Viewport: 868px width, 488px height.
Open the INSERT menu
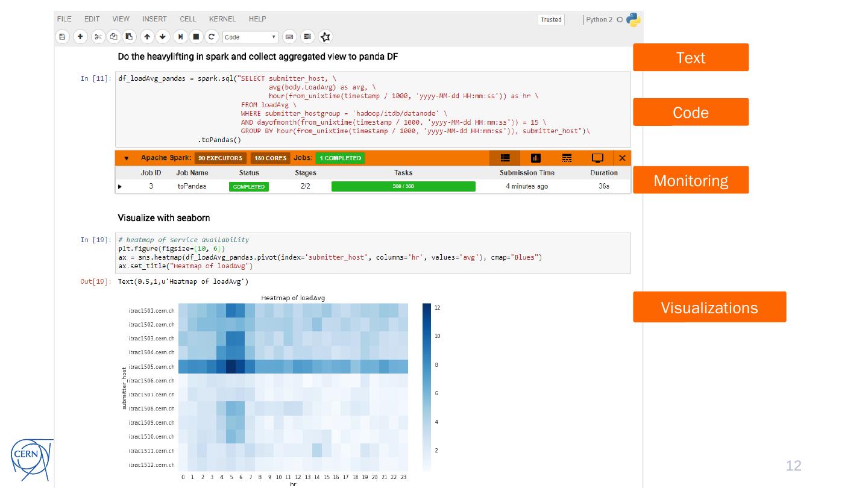click(x=154, y=19)
